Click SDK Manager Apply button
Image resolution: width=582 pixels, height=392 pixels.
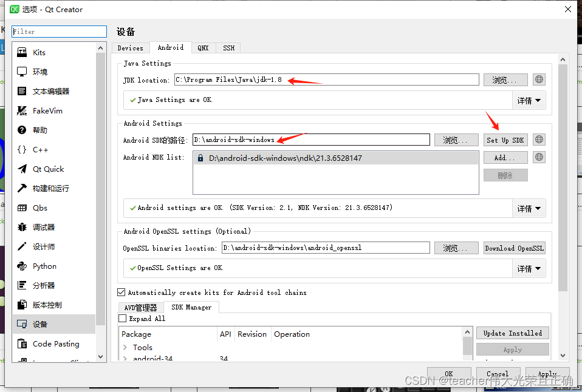tap(513, 350)
